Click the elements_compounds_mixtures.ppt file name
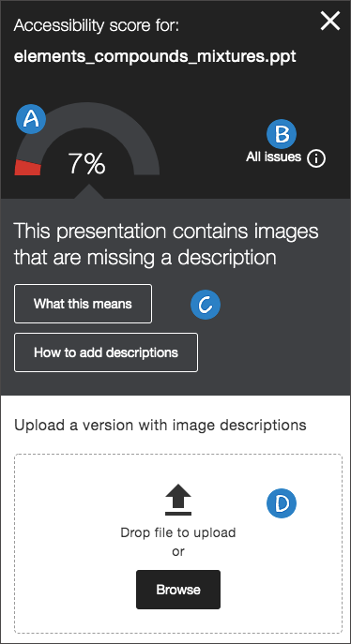The height and width of the screenshot is (644, 351). pos(155,56)
